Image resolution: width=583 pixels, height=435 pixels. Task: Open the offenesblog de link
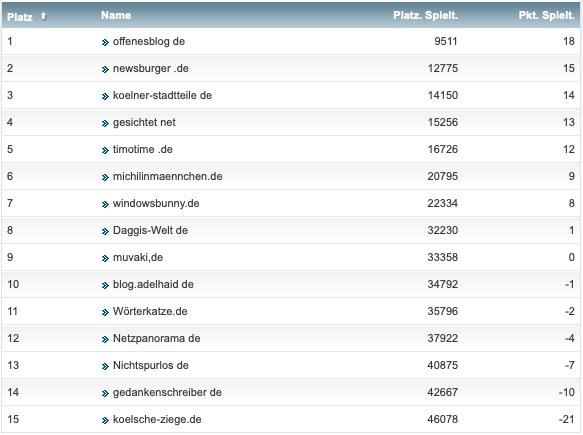[149, 41]
